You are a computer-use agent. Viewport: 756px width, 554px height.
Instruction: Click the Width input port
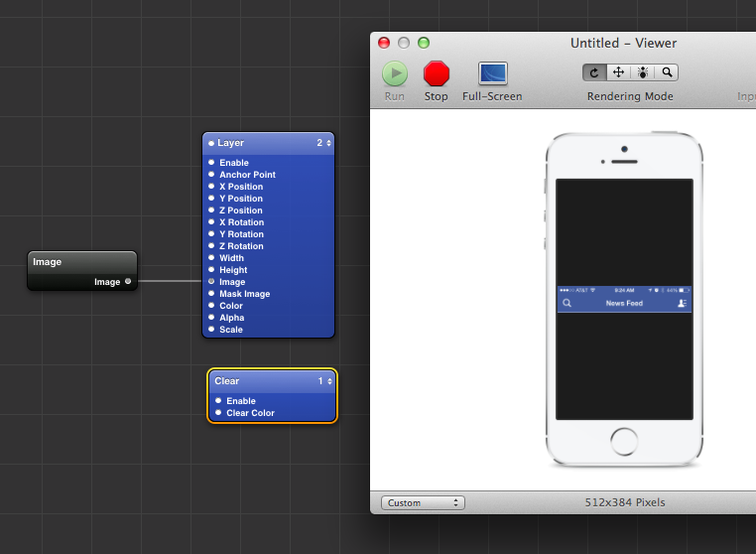pos(211,258)
